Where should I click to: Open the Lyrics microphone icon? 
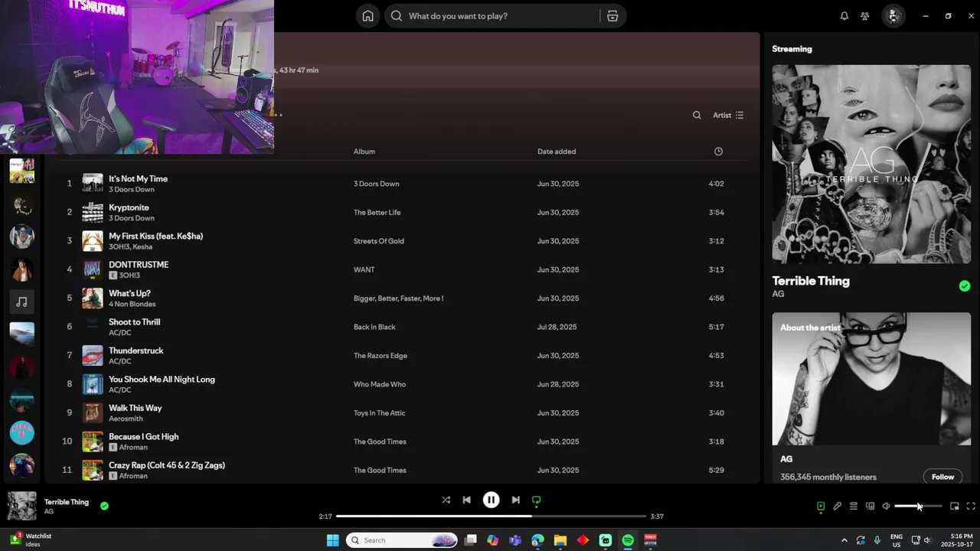coord(838,506)
